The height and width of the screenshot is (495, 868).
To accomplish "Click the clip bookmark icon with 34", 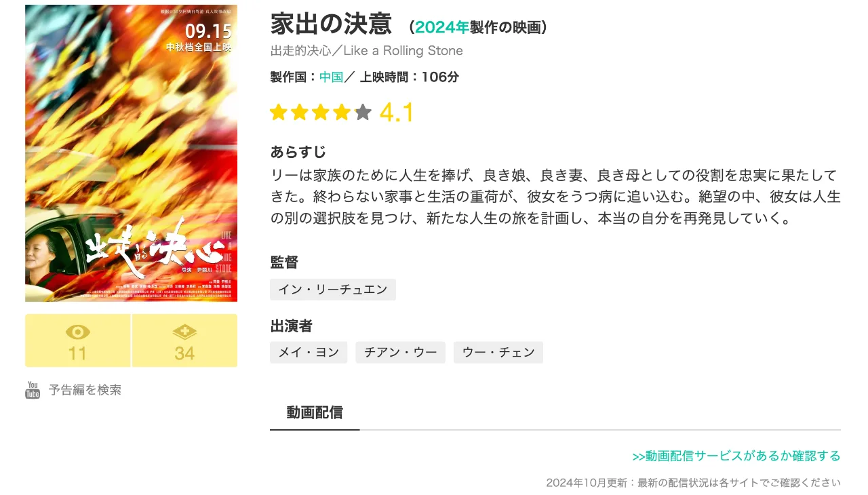I will 184,340.
